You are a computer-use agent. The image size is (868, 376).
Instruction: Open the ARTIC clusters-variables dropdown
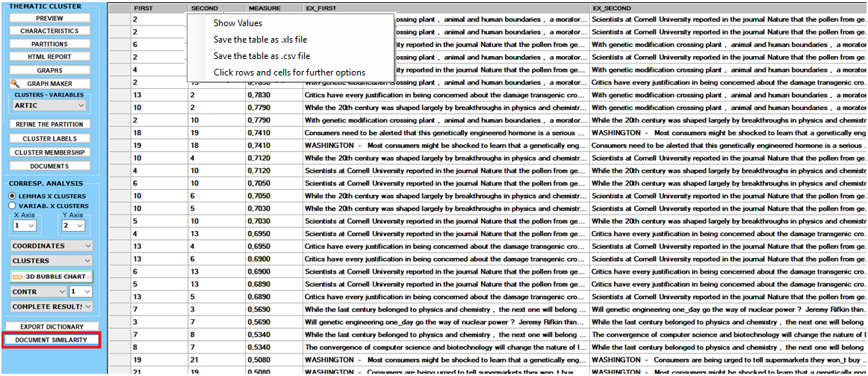[49, 105]
